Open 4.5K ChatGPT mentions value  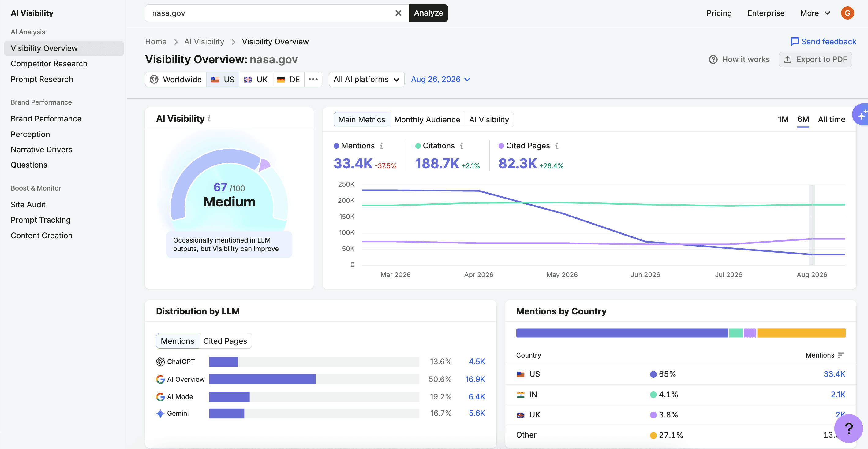(x=477, y=362)
